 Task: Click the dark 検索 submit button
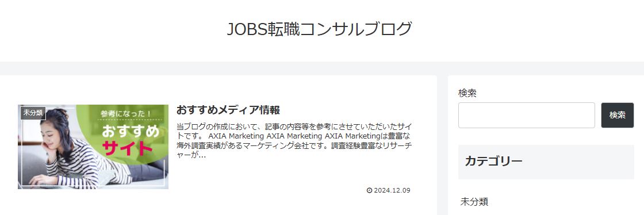[618, 116]
